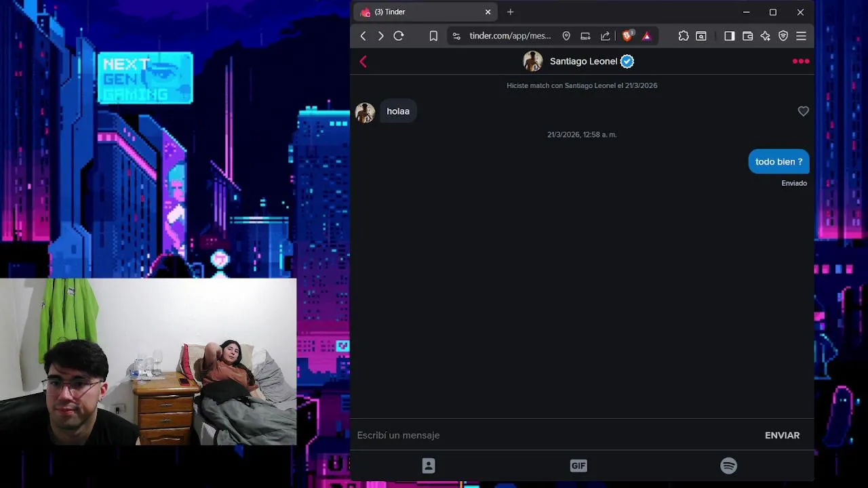868x488 pixels.
Task: Open the three red dots chat menu
Action: [801, 61]
